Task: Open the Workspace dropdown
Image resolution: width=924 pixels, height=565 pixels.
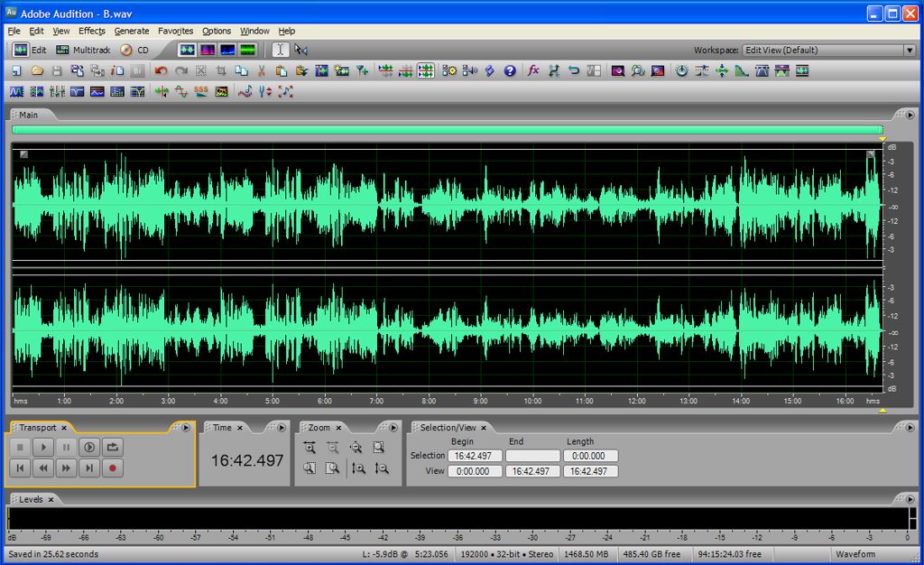Action: (x=910, y=51)
